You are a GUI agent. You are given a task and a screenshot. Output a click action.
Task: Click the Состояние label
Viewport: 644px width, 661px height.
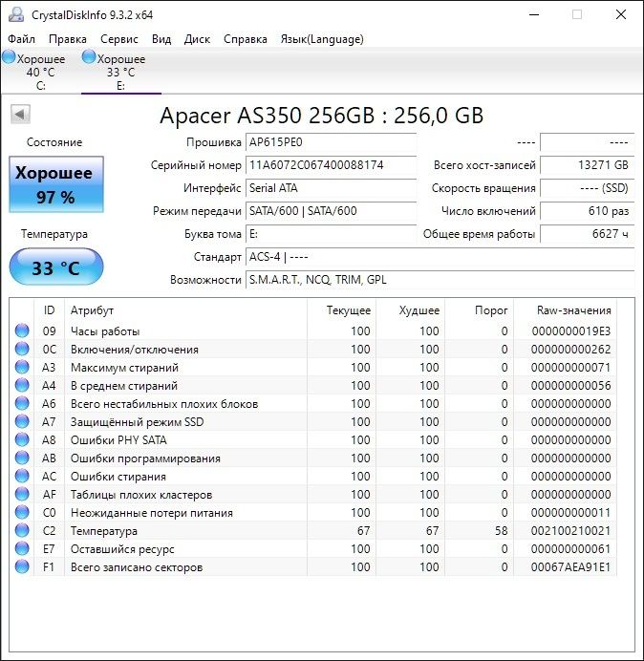point(54,142)
